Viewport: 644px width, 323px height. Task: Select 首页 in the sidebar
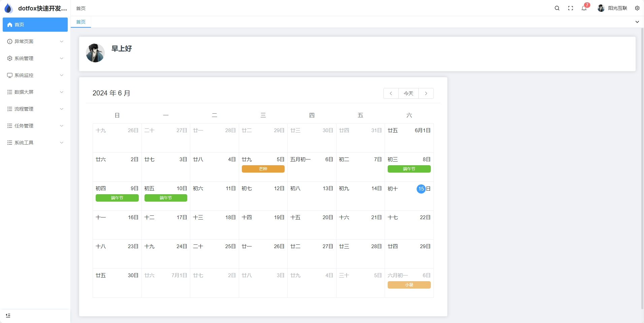click(35, 25)
